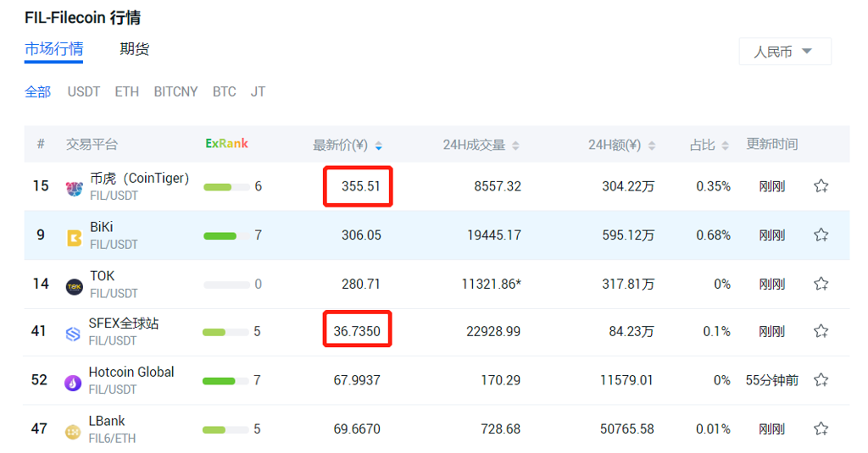Image resolution: width=868 pixels, height=453 pixels.
Task: Select the 全部 filter
Action: (x=37, y=91)
